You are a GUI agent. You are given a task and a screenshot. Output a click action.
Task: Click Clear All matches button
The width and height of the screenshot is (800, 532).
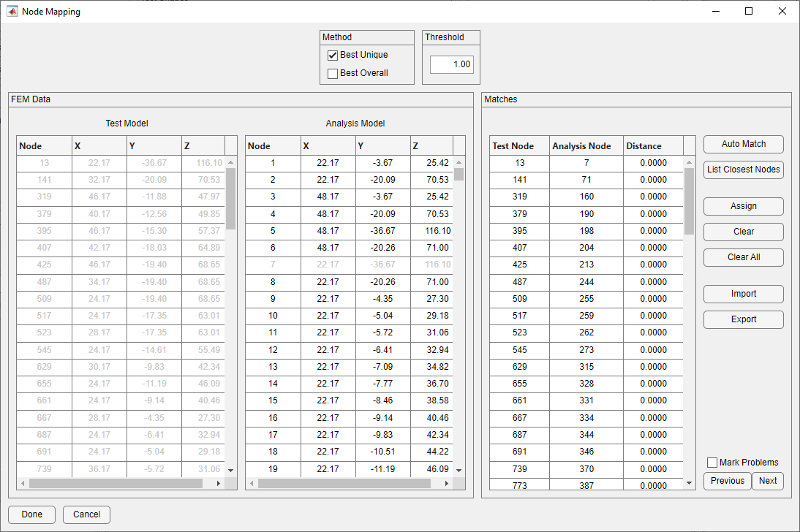tap(744, 257)
